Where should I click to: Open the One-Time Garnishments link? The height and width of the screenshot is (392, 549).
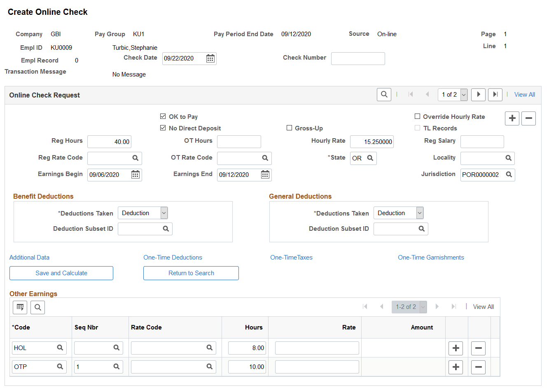click(x=431, y=257)
